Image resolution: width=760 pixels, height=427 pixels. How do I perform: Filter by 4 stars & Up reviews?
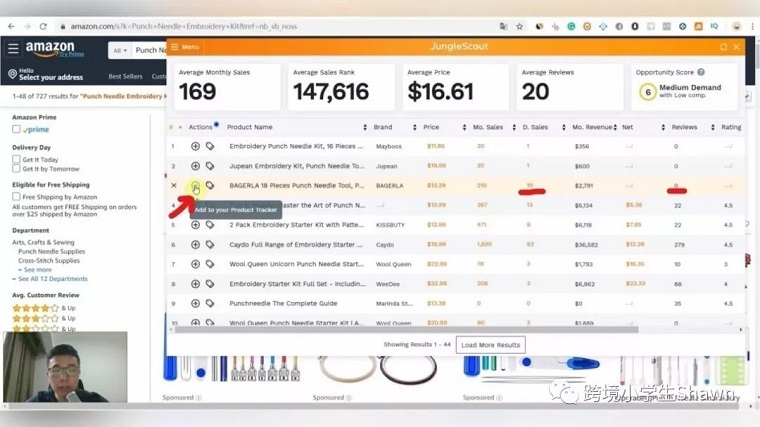(x=44, y=308)
